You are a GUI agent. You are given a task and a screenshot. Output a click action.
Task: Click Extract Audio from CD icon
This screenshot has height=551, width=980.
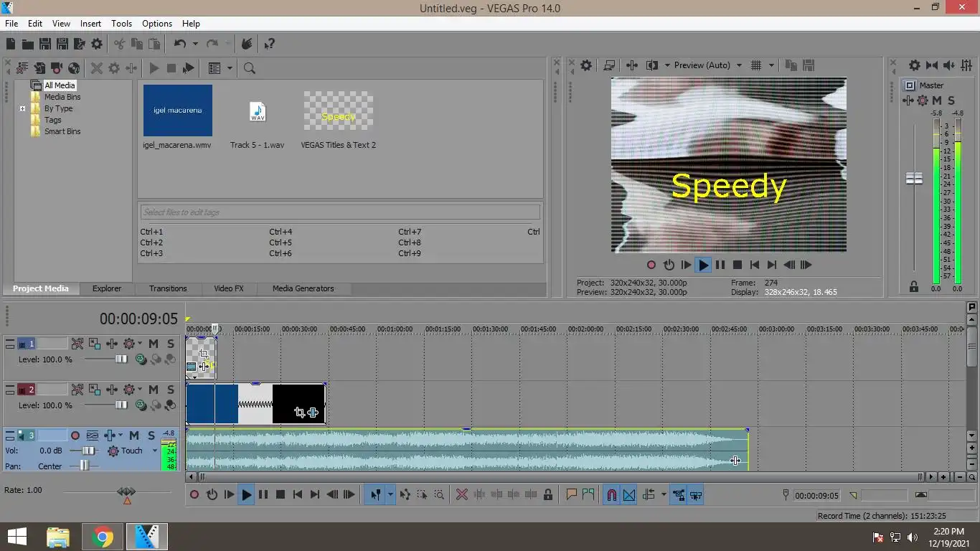click(x=74, y=68)
